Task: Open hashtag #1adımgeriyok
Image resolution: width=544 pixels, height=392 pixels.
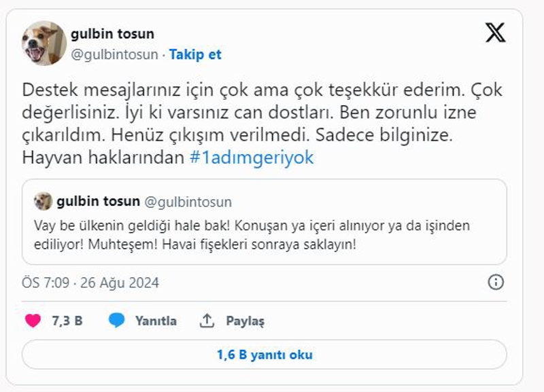Action: 252,158
